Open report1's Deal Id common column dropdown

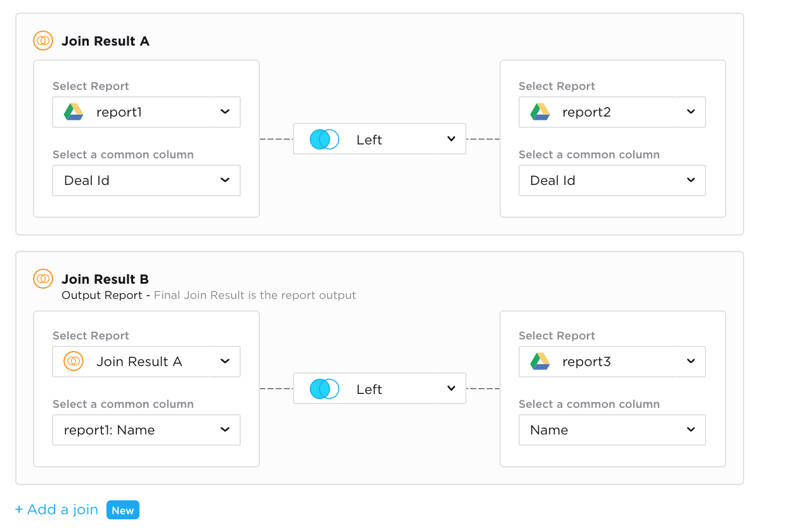click(x=224, y=180)
